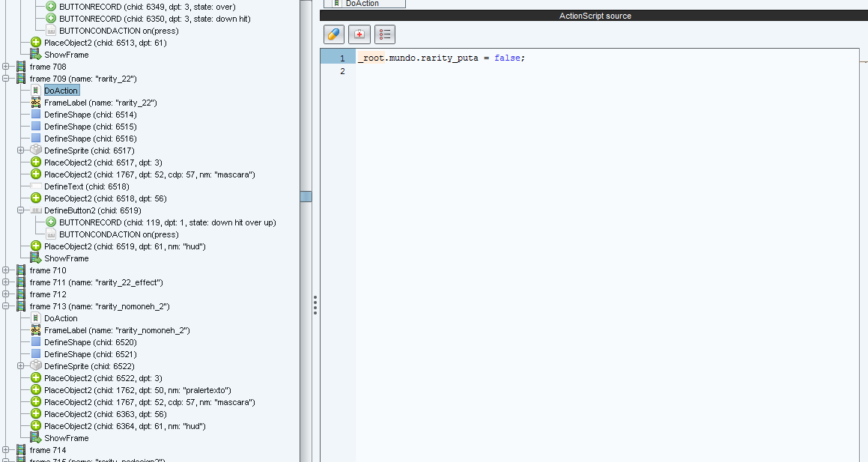Image resolution: width=868 pixels, height=462 pixels.
Task: Click the DefineText 6518 icon
Action: tap(36, 186)
